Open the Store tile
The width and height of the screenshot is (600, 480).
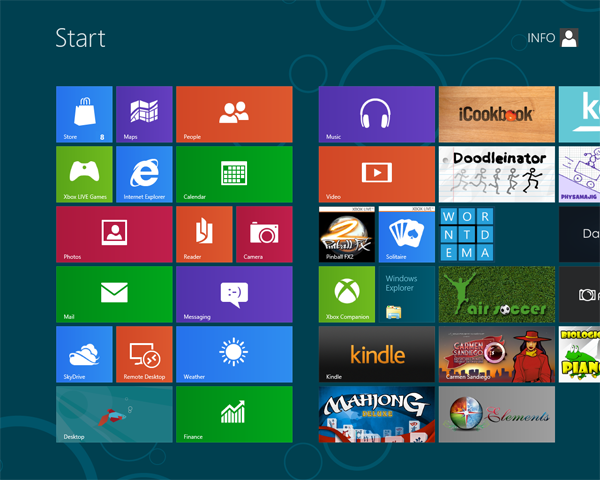84,114
